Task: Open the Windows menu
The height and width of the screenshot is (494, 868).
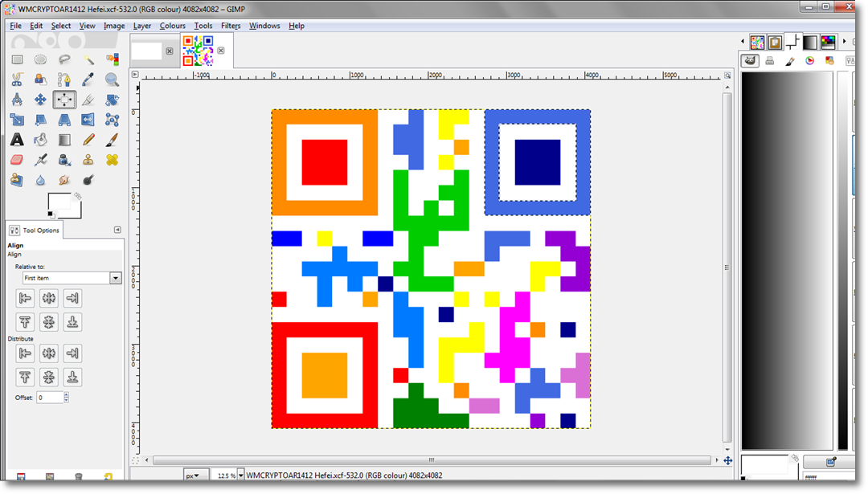Action: coord(264,26)
